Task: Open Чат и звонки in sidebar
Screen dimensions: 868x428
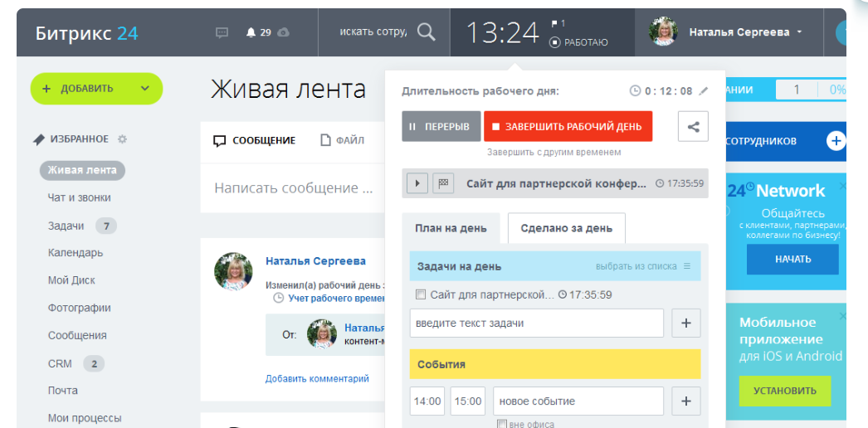Action: pyautogui.click(x=79, y=197)
